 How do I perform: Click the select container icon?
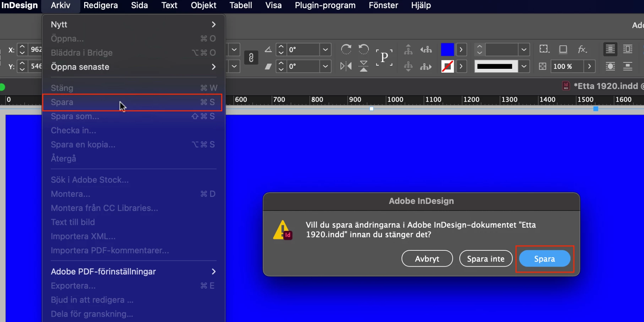click(408, 49)
